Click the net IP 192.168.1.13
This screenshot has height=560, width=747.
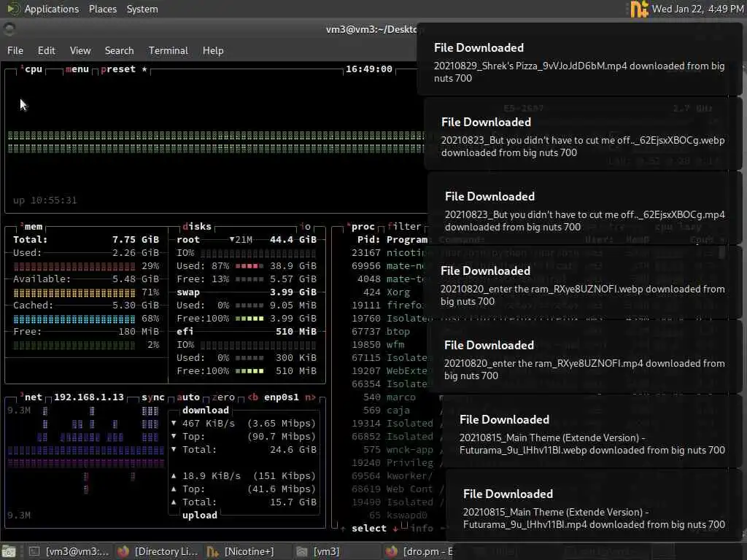(88, 397)
